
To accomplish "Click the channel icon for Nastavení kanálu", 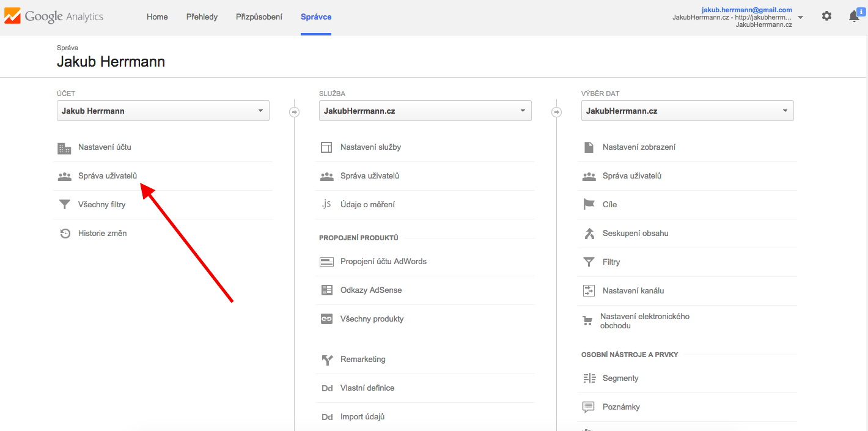I will pos(589,291).
